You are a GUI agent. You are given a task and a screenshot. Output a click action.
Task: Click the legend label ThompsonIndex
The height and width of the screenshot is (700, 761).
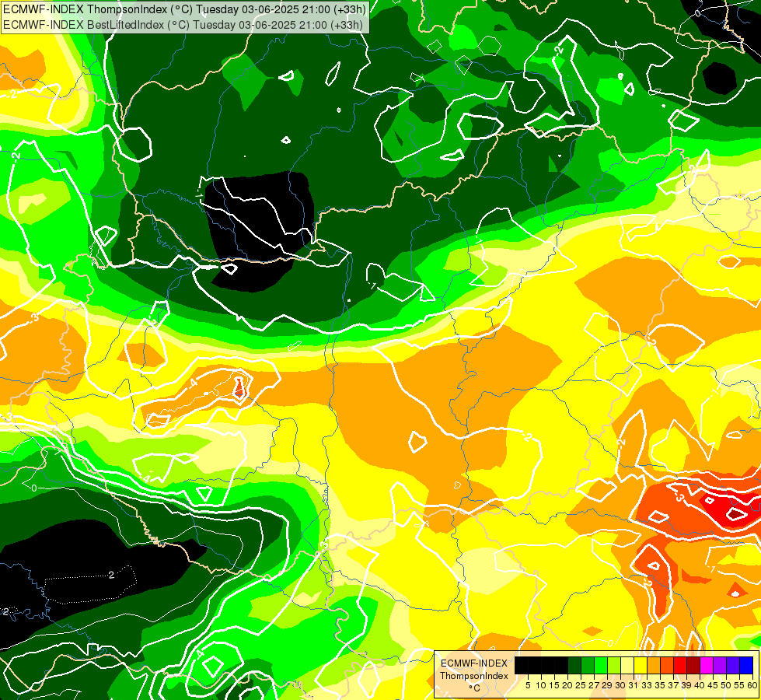(x=473, y=676)
